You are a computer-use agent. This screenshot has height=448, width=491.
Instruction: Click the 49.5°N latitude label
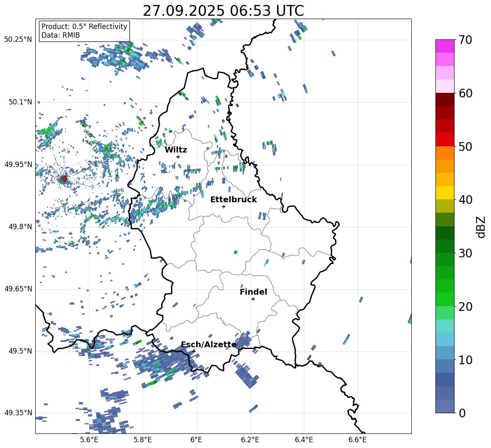[x=20, y=351]
